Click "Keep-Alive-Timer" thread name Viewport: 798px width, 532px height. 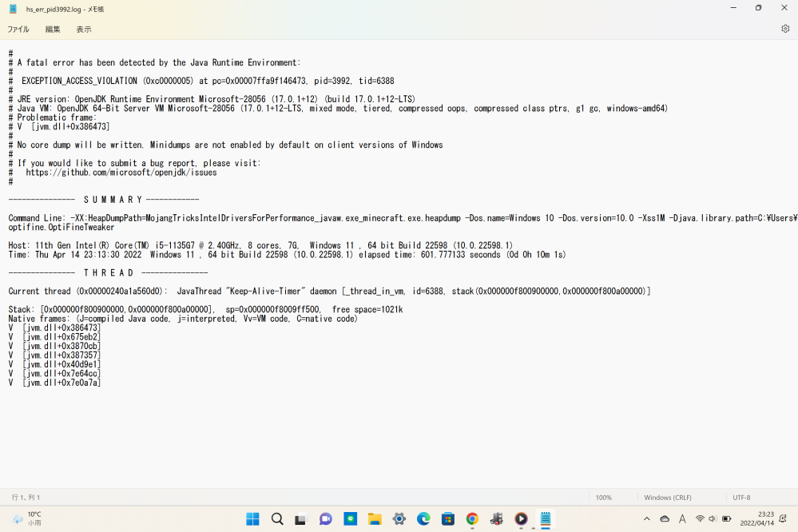click(x=265, y=292)
